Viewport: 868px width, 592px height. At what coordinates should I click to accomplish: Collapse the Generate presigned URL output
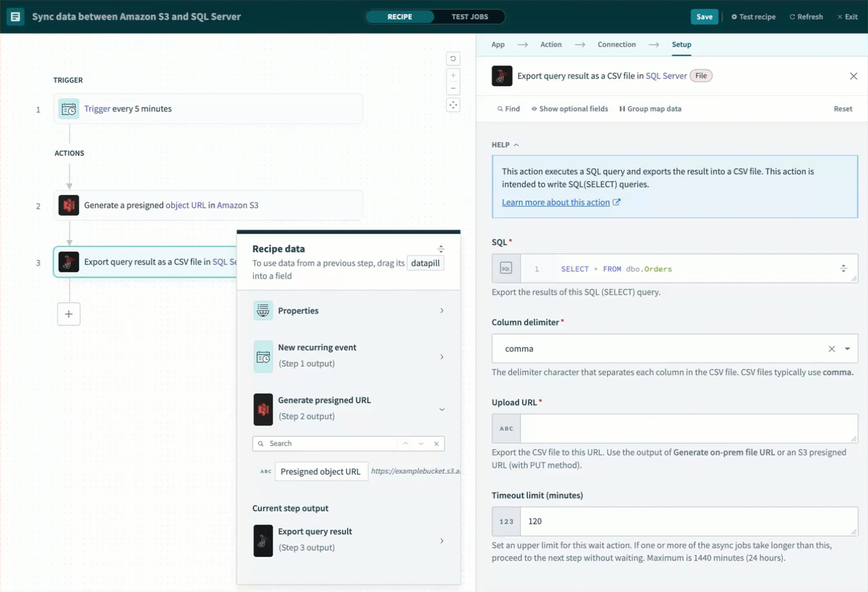[x=442, y=409]
